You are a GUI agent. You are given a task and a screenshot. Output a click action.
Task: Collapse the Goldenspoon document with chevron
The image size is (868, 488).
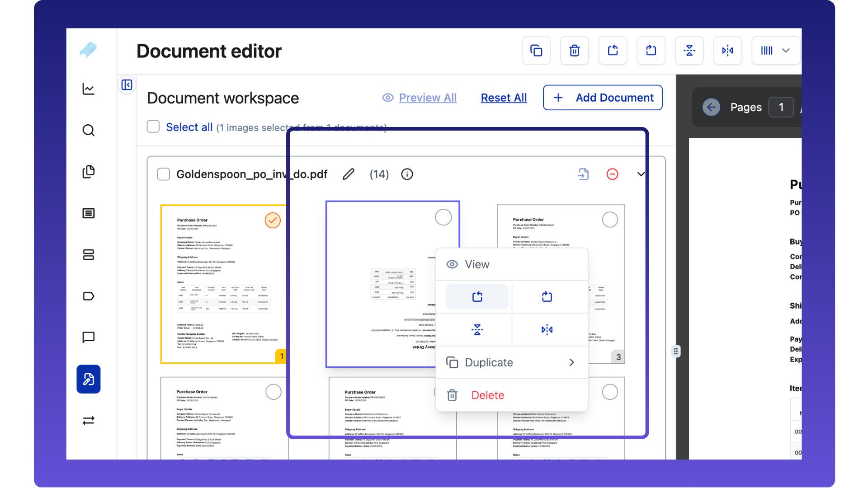[641, 174]
